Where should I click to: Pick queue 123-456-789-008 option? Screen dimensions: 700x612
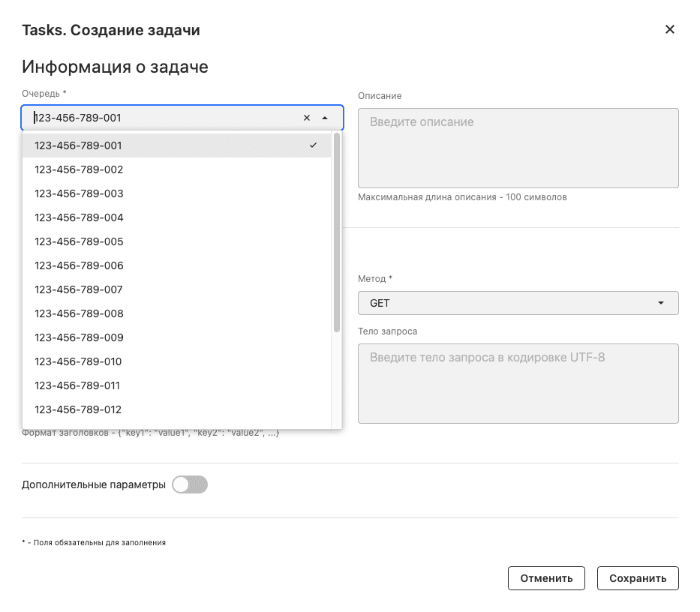[79, 313]
